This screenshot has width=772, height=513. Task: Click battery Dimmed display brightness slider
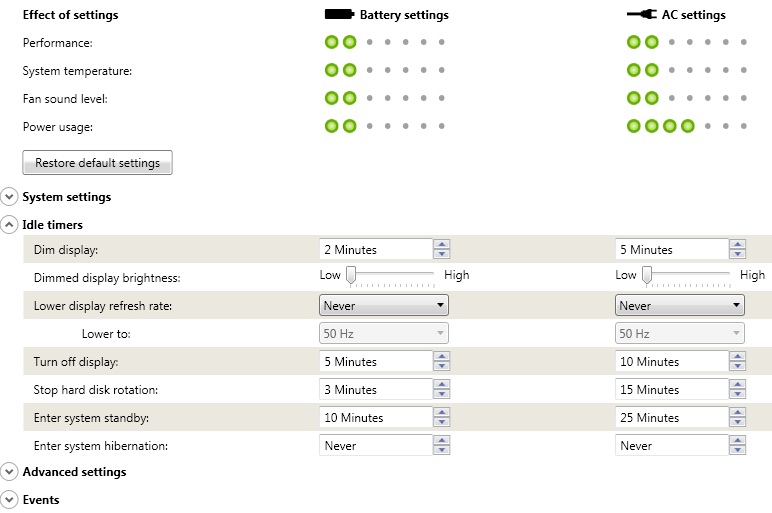coord(390,275)
